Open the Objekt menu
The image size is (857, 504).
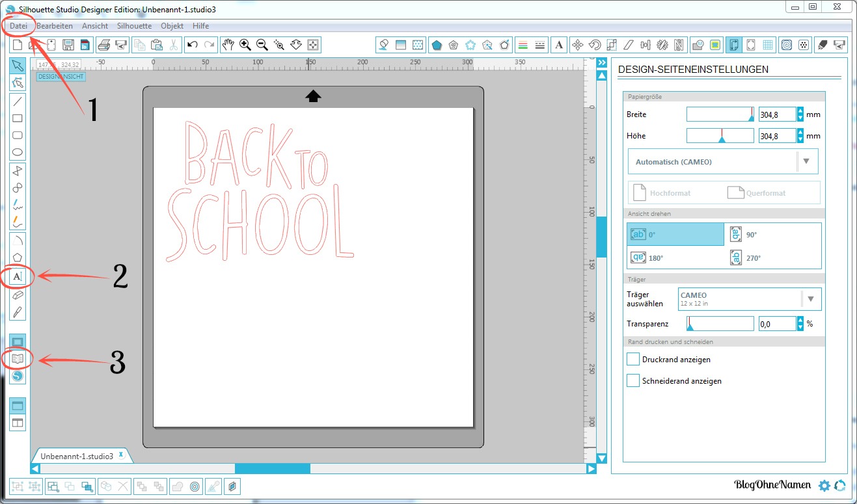coord(172,26)
